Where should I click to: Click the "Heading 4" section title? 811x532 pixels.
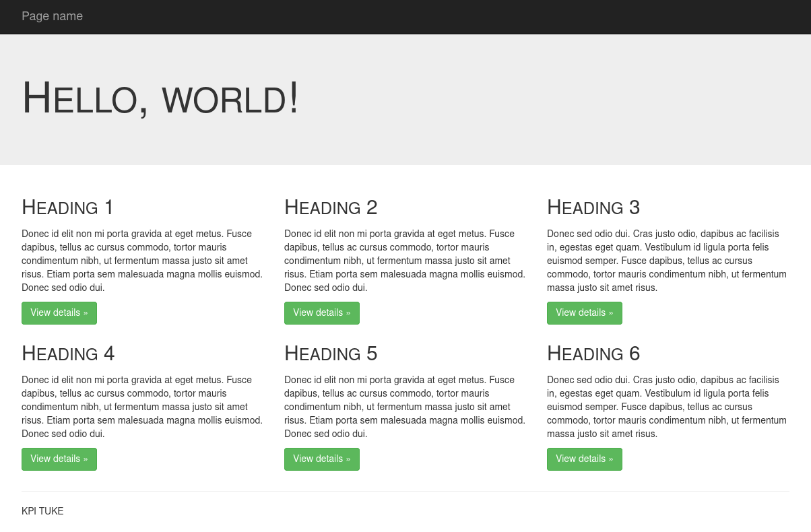click(68, 354)
